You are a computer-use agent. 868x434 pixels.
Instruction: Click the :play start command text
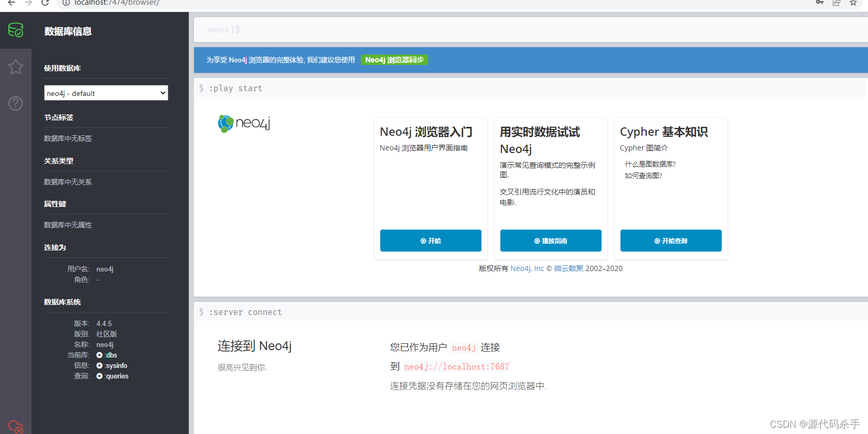[235, 88]
